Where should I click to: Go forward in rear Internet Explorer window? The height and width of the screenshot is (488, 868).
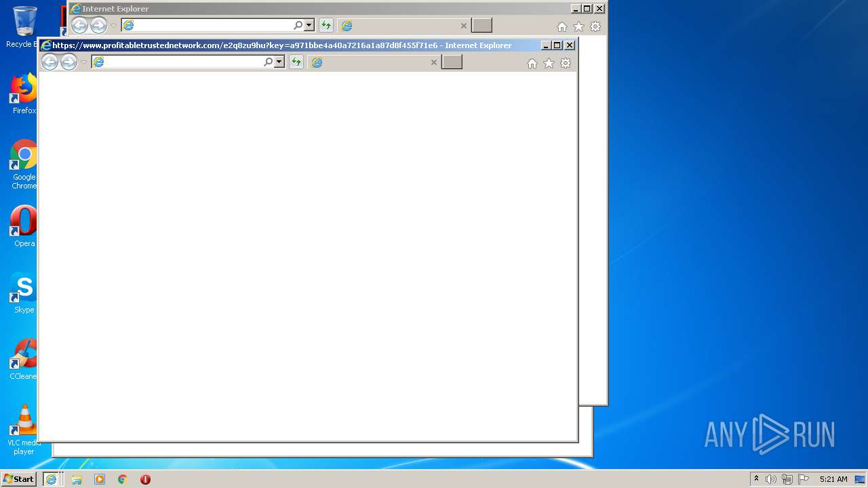pos(98,26)
